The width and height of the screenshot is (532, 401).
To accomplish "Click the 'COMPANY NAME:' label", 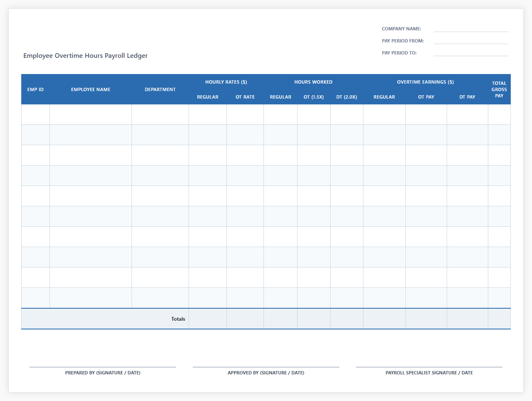I will tap(401, 29).
